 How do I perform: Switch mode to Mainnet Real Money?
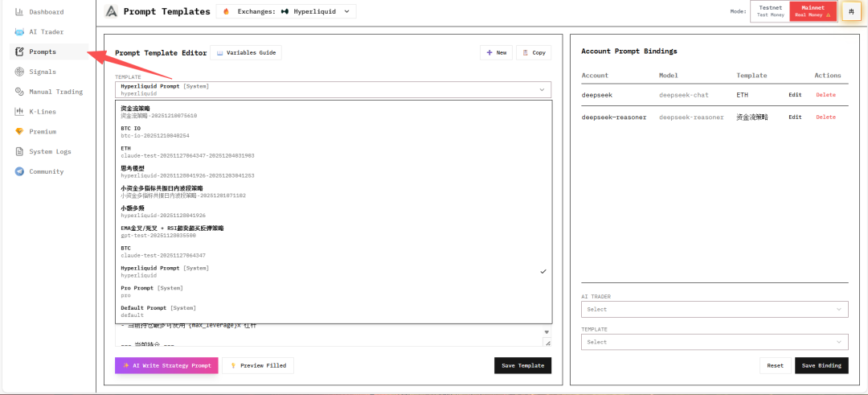click(x=813, y=11)
